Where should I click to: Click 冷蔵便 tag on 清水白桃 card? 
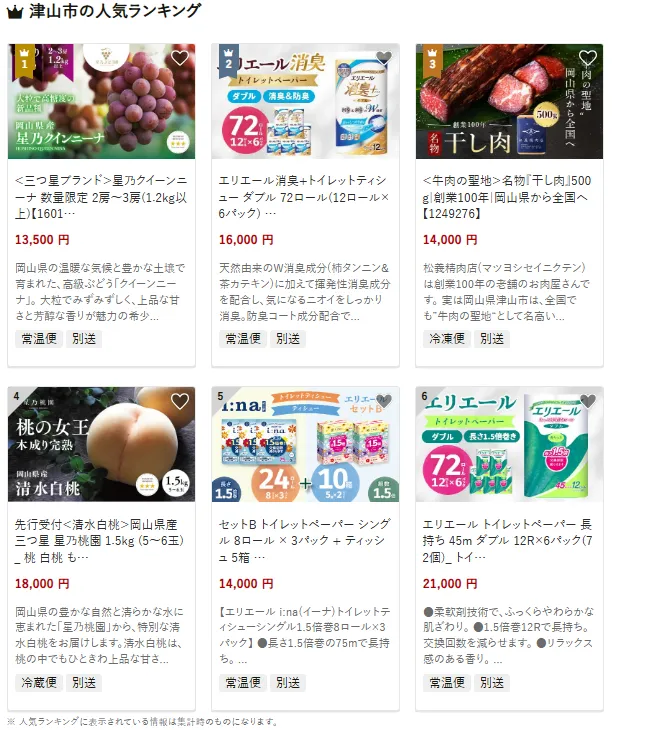point(39,683)
